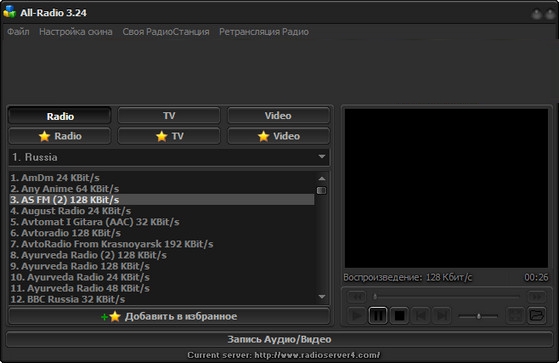Image resolution: width=559 pixels, height=363 pixels.
Task: Stop playback with the stop button
Action: [399, 316]
